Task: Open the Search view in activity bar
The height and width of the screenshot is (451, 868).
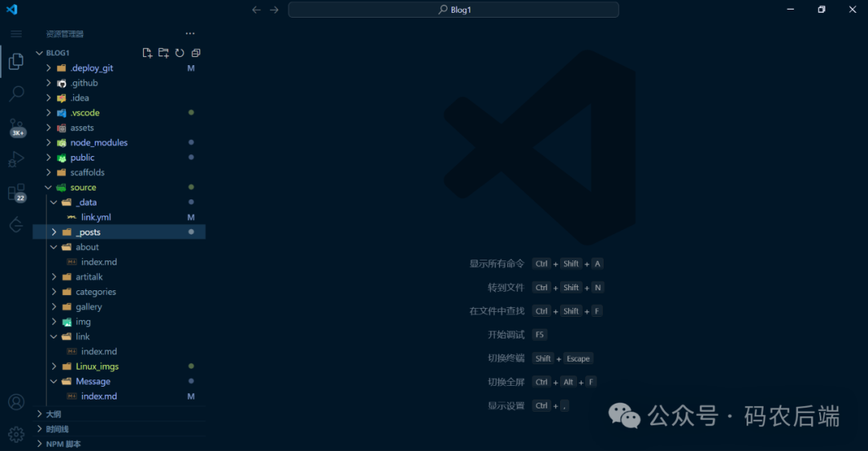Action: coord(17,93)
